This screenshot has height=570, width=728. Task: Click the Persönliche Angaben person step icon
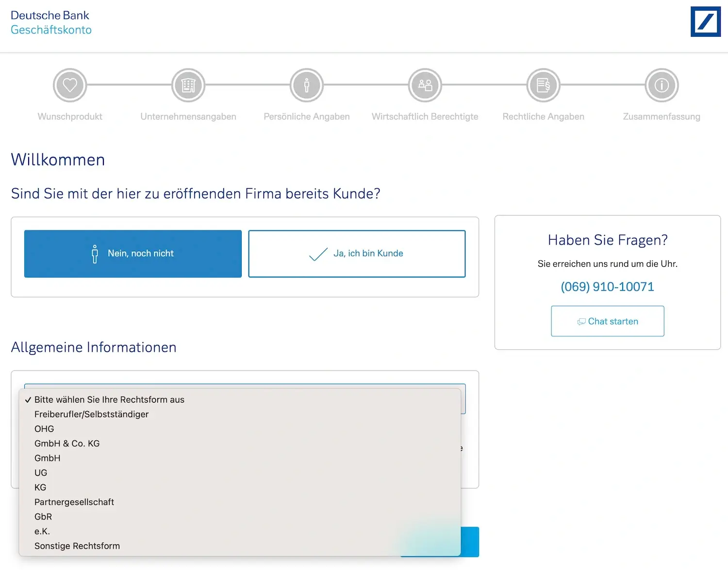[x=307, y=85]
